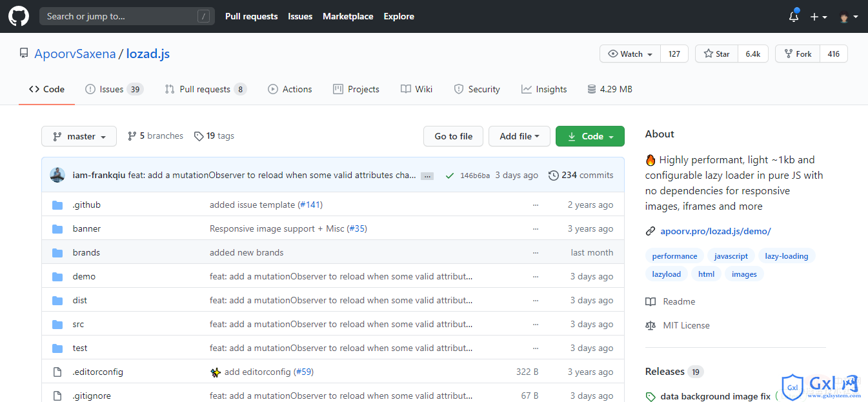View the 234 commits history

point(581,175)
